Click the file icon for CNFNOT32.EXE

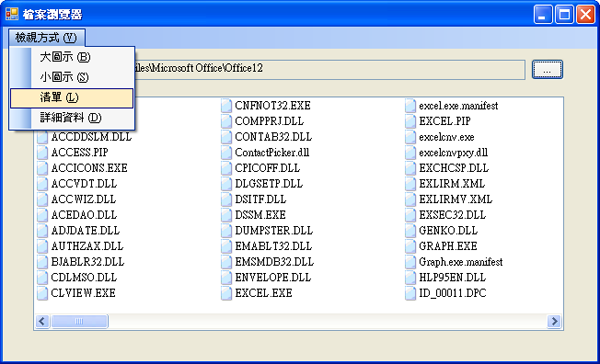227,106
